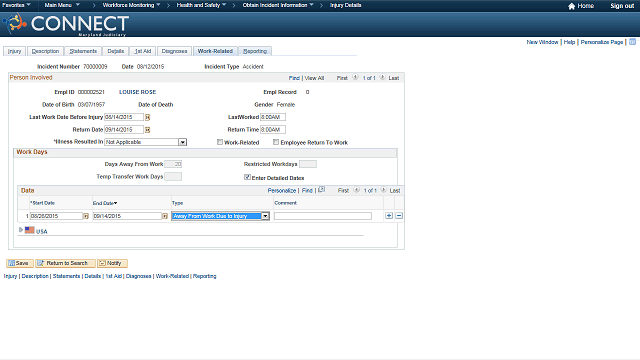Click Reporting link at page bottom

pos(204,276)
